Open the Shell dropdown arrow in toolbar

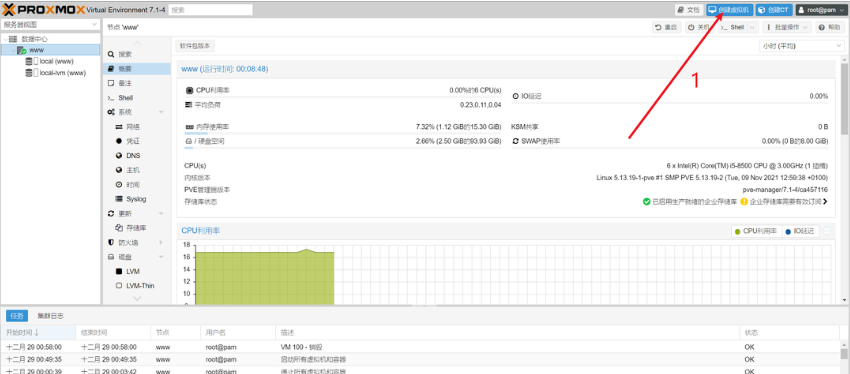click(751, 27)
